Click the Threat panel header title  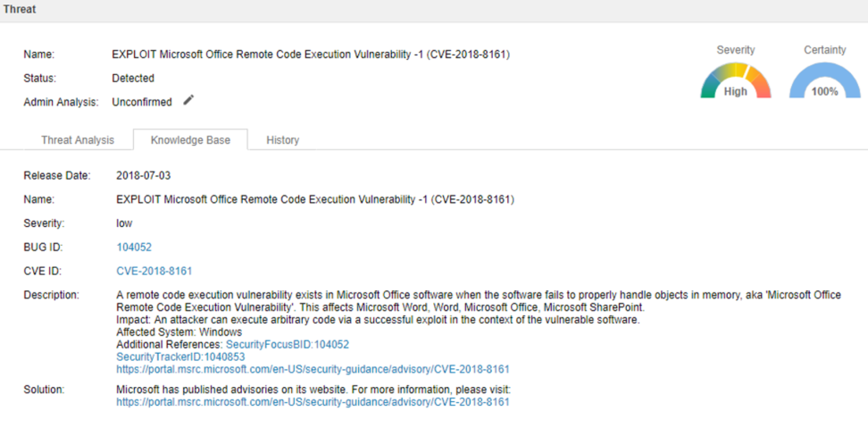click(x=20, y=10)
